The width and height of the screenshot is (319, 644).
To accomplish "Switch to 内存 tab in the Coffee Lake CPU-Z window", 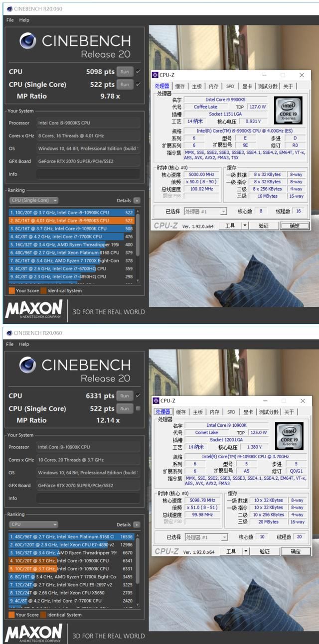I will click(x=214, y=86).
